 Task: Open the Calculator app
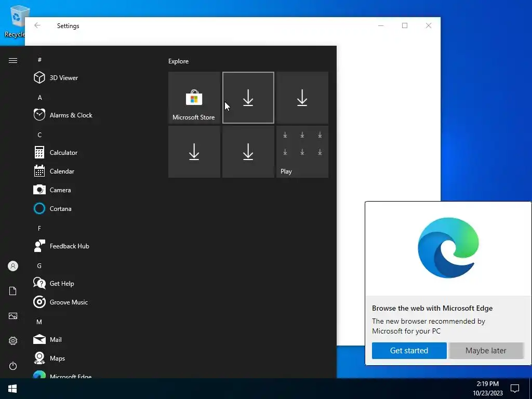click(63, 152)
